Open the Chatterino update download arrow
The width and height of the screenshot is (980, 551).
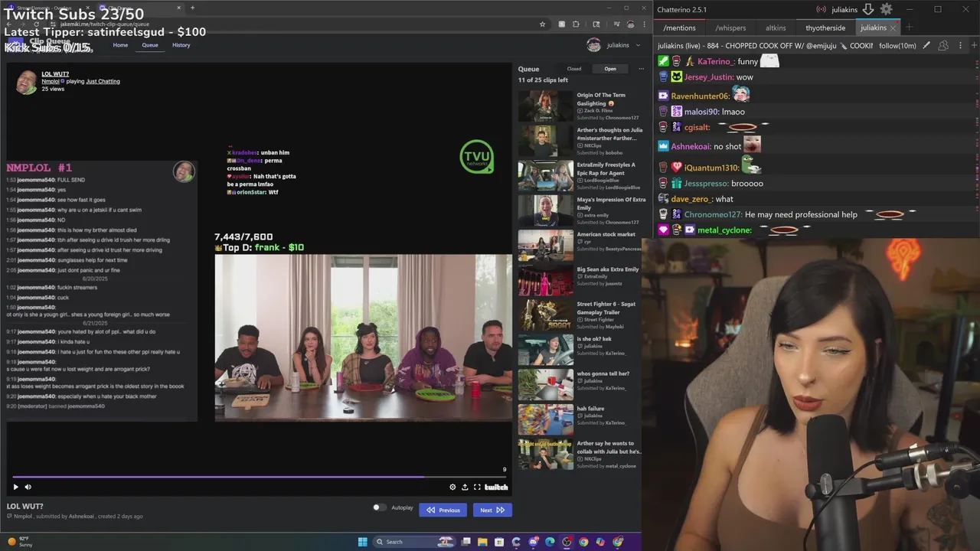pyautogui.click(x=868, y=9)
